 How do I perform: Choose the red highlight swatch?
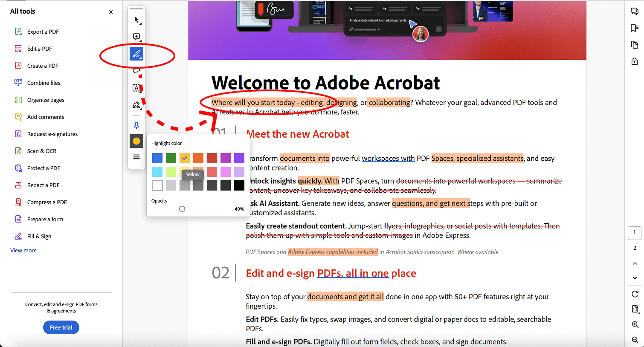(212, 158)
